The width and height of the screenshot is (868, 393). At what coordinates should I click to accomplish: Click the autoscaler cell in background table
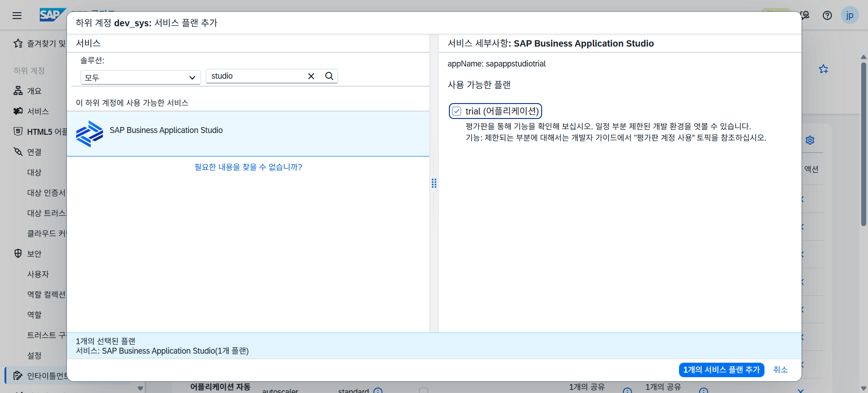(x=280, y=390)
